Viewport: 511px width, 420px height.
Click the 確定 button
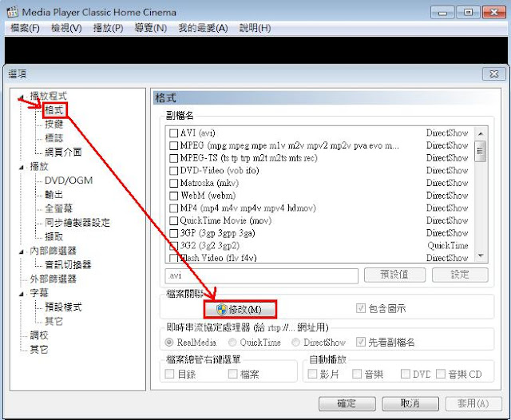point(347,404)
